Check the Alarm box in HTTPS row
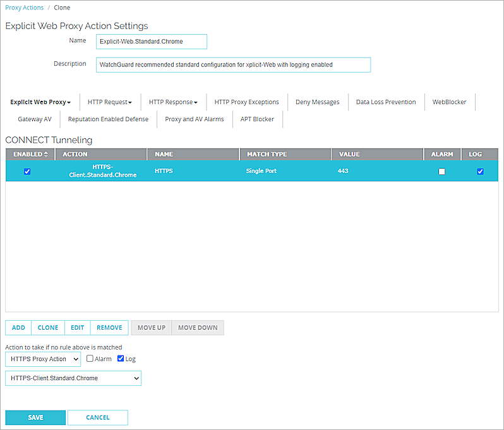504x430 pixels. pos(441,171)
